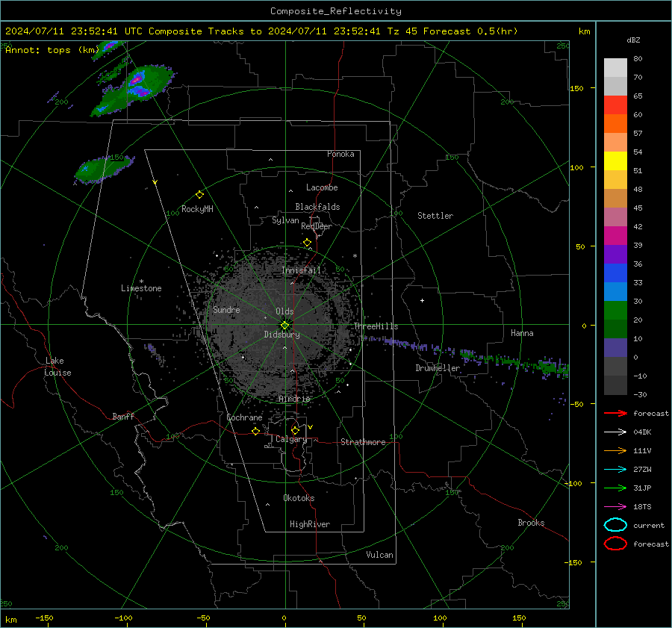Screen dimensions: 672x628
Task: Click the Stettler town label
Action: [x=435, y=216]
